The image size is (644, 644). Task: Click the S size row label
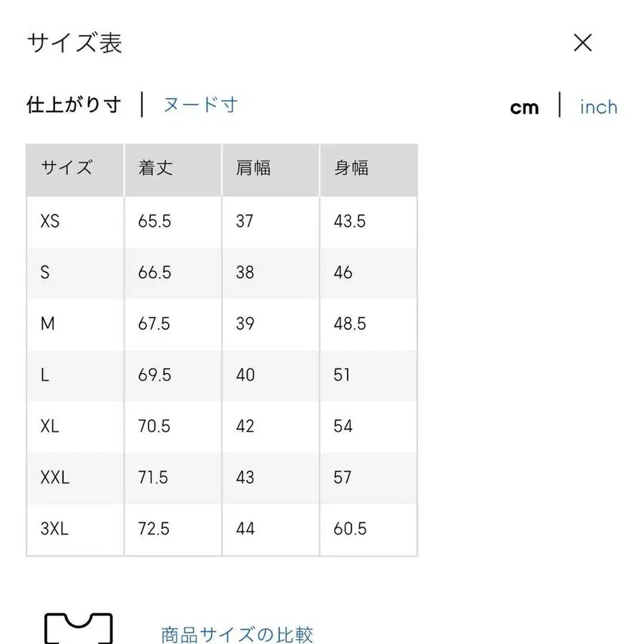[44, 273]
